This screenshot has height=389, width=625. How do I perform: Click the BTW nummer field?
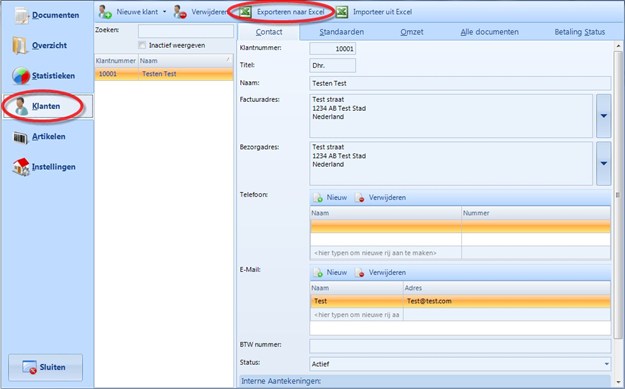click(x=460, y=346)
